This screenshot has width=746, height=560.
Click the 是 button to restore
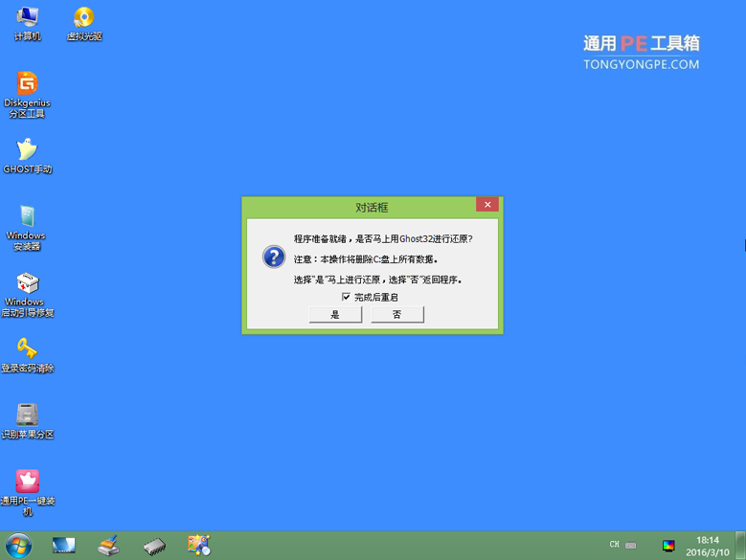(335, 315)
